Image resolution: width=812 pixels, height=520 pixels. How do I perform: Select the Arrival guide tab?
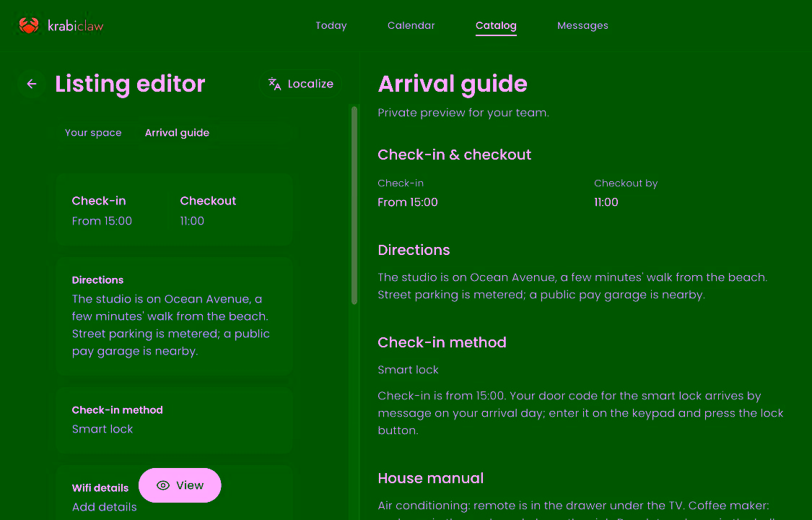[x=177, y=133]
